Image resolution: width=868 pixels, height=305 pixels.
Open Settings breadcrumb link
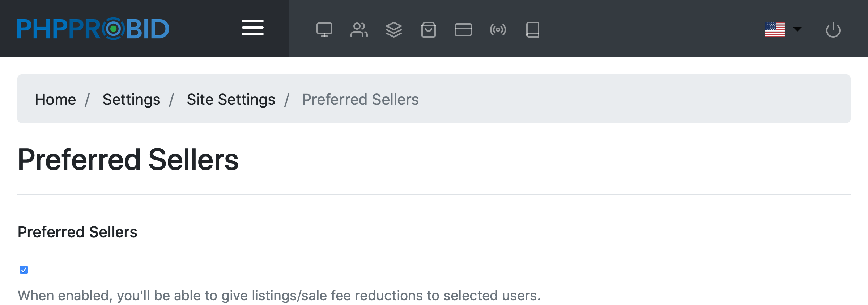(131, 99)
